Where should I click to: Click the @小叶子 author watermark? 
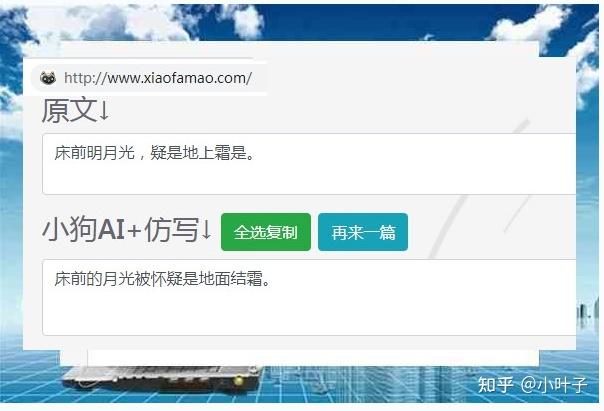(554, 384)
